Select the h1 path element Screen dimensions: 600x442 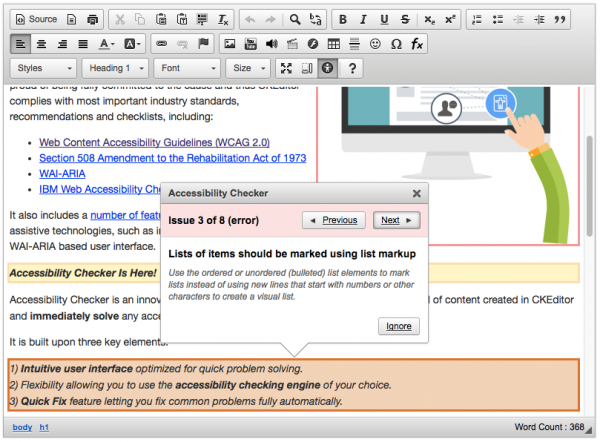tap(44, 427)
